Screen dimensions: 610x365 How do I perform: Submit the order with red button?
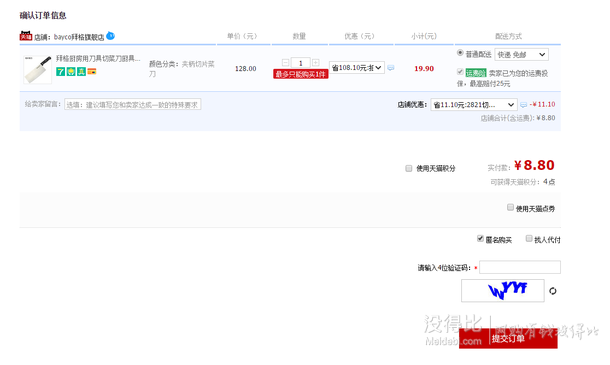(x=508, y=339)
